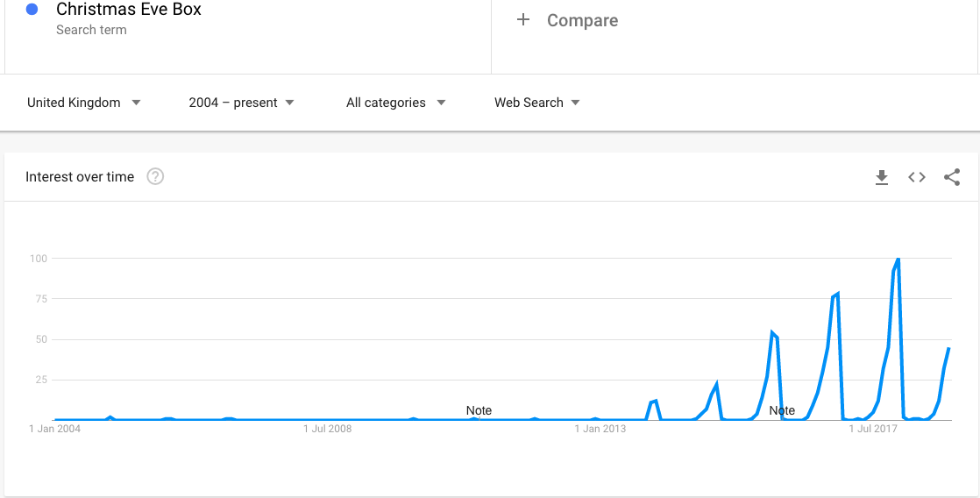
Task: Click the 1 Jan 2013 axis label
Action: coord(600,429)
